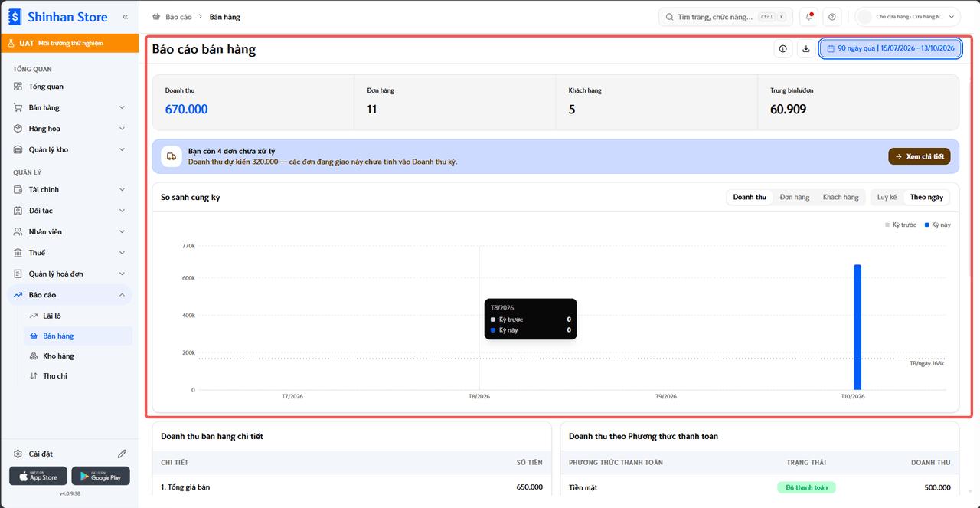Screen dimensions: 980x508
Task: Collapse the Báo cáo sidebar menu
Action: (70, 295)
